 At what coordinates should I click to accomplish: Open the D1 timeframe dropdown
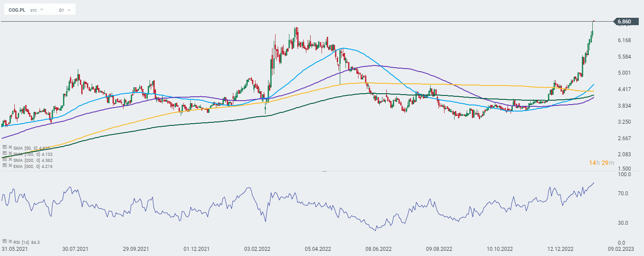pos(69,10)
